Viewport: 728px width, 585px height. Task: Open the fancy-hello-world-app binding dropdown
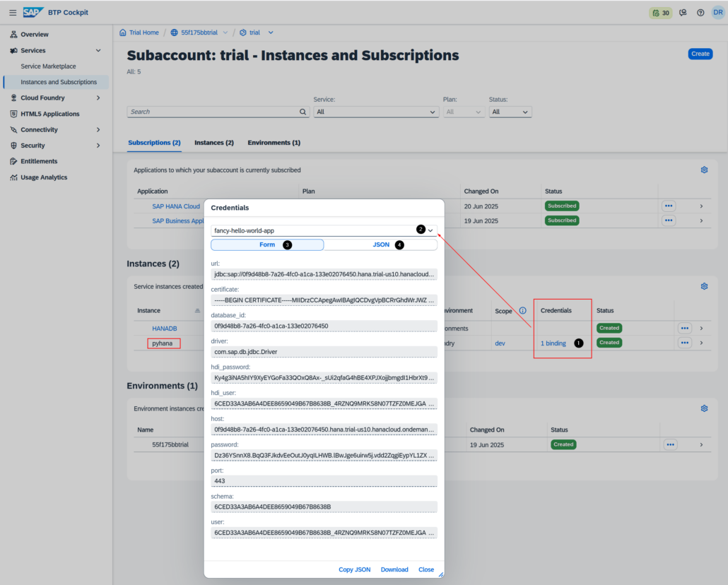pyautogui.click(x=324, y=230)
